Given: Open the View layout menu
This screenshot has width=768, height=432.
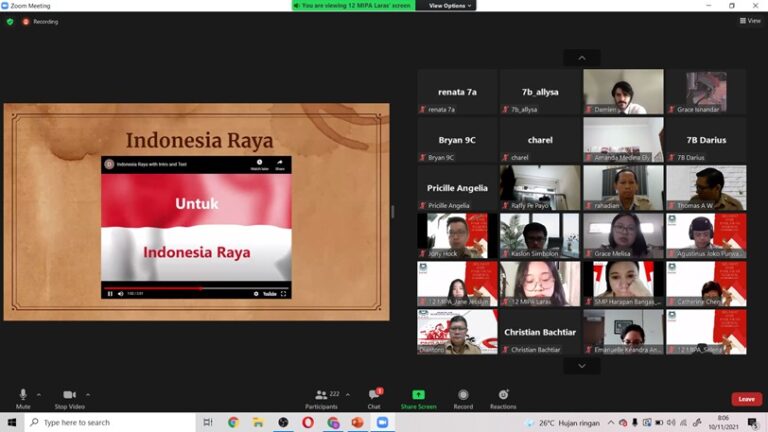Looking at the screenshot, I should tap(750, 20).
